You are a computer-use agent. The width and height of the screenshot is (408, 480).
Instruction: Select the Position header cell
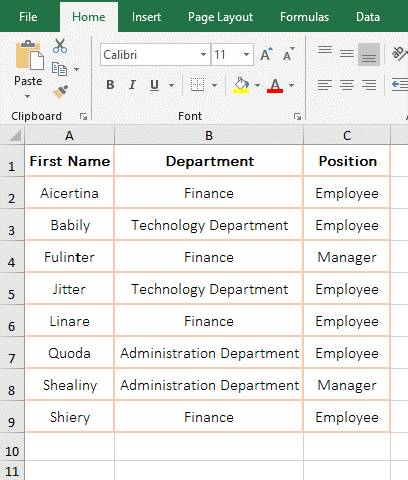347,161
